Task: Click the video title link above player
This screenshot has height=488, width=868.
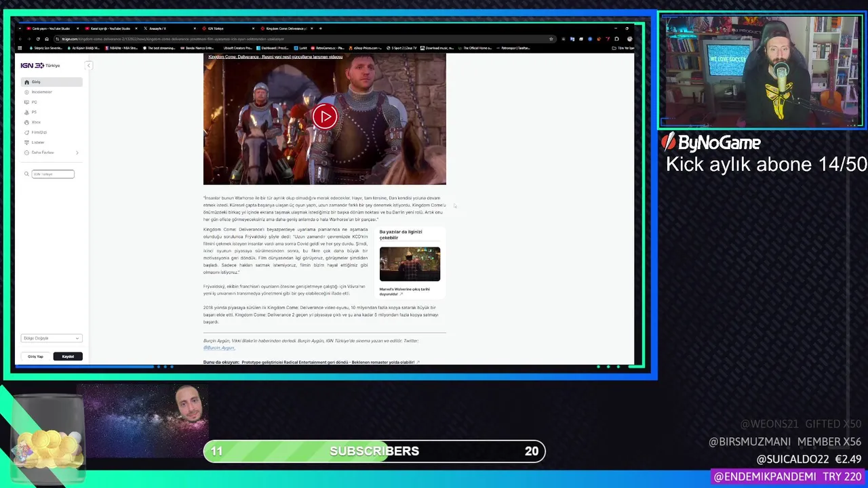Action: [x=275, y=57]
